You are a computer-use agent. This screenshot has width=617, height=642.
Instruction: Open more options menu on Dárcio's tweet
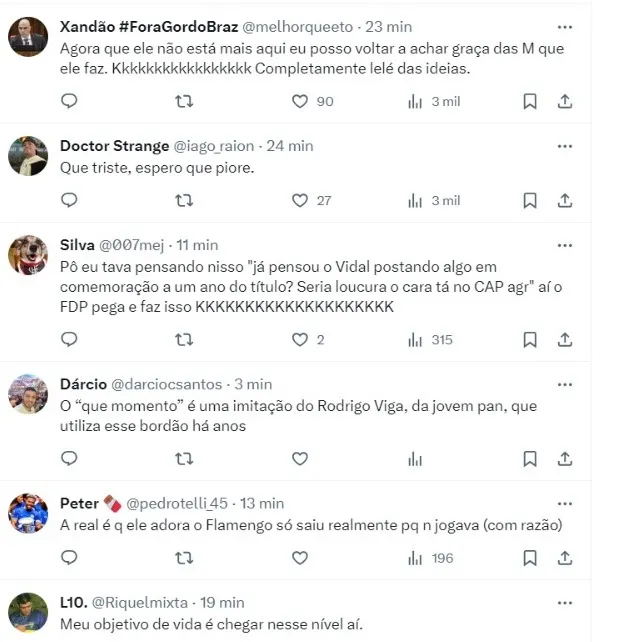click(x=564, y=384)
